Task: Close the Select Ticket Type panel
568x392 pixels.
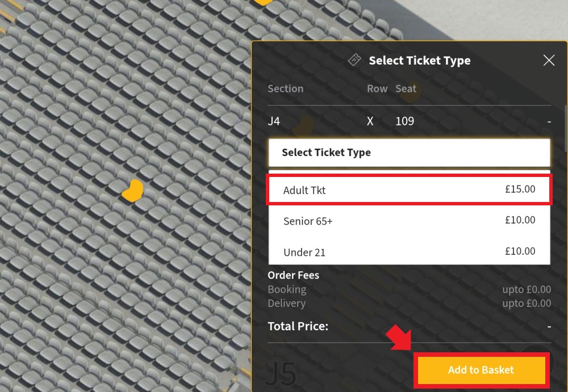Action: [549, 60]
